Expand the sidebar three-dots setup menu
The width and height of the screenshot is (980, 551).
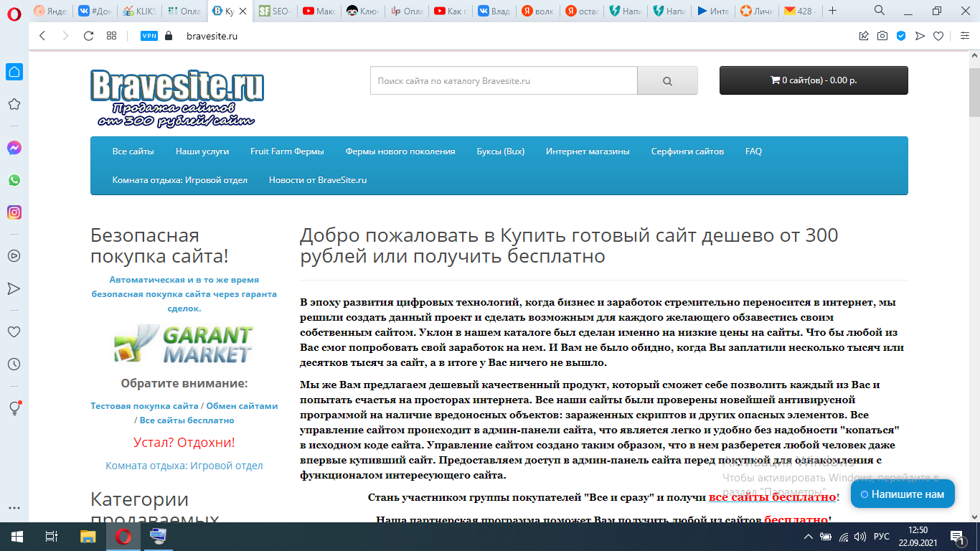tap(14, 508)
